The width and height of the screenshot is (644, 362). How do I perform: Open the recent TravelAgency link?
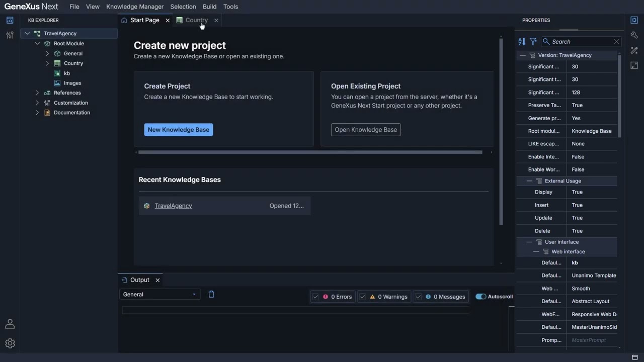tap(173, 206)
